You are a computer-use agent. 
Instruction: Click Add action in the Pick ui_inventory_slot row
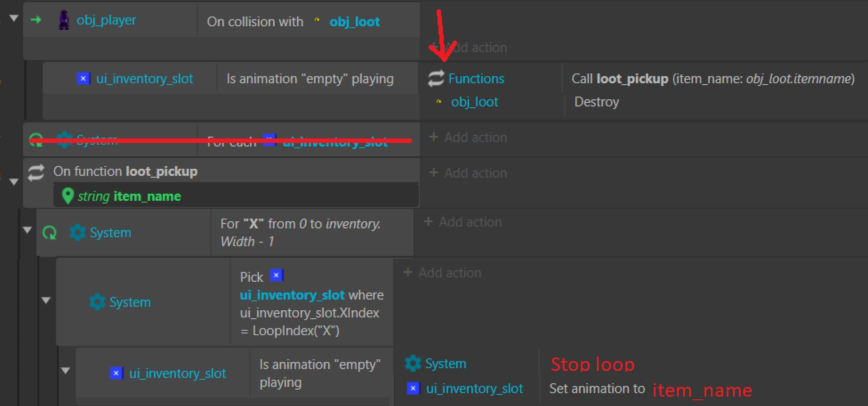click(442, 272)
